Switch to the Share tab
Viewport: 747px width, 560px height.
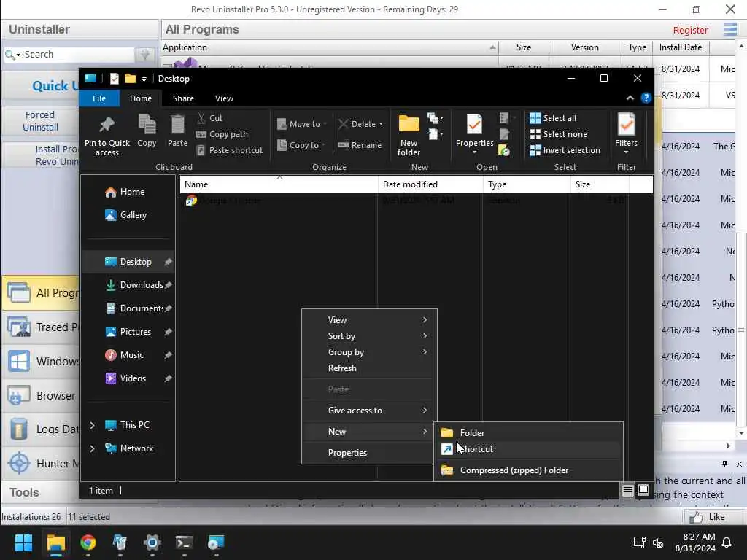pos(183,98)
